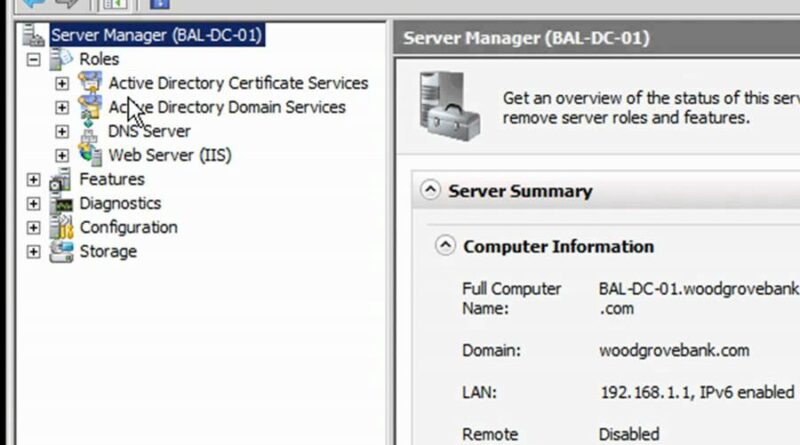Expand the Storage tree node
The image size is (800, 445).
click(33, 252)
